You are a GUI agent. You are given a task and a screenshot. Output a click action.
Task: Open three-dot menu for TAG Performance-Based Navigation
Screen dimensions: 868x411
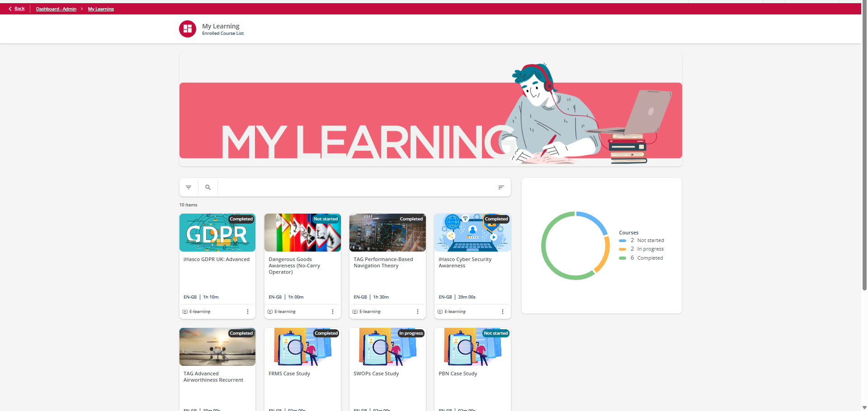pos(418,312)
